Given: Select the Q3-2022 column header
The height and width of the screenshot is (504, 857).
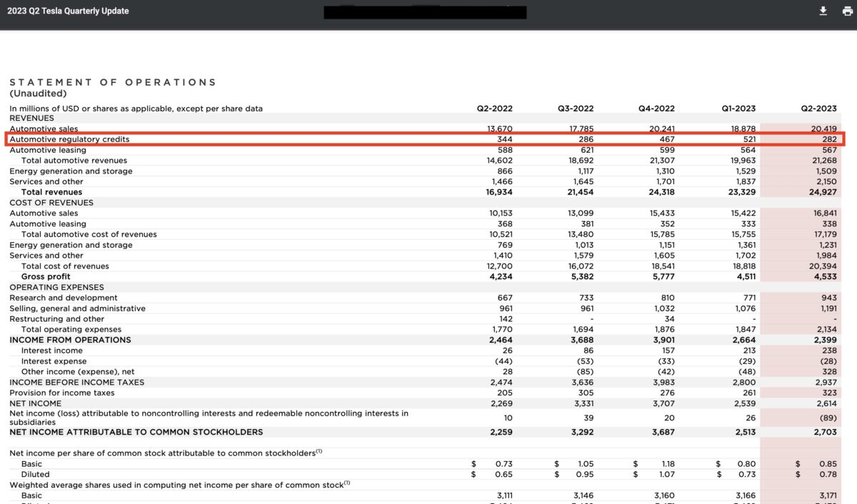Looking at the screenshot, I should pyautogui.click(x=576, y=109).
